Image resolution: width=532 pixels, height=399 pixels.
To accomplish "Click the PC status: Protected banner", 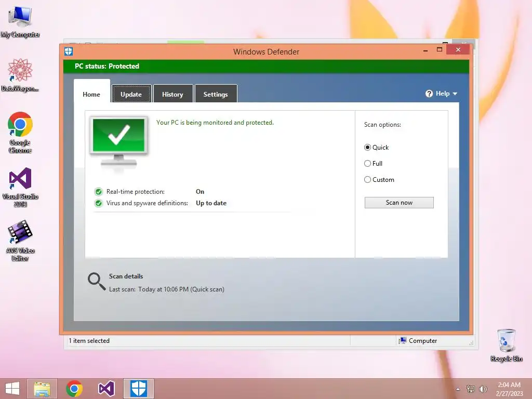I will [266, 66].
